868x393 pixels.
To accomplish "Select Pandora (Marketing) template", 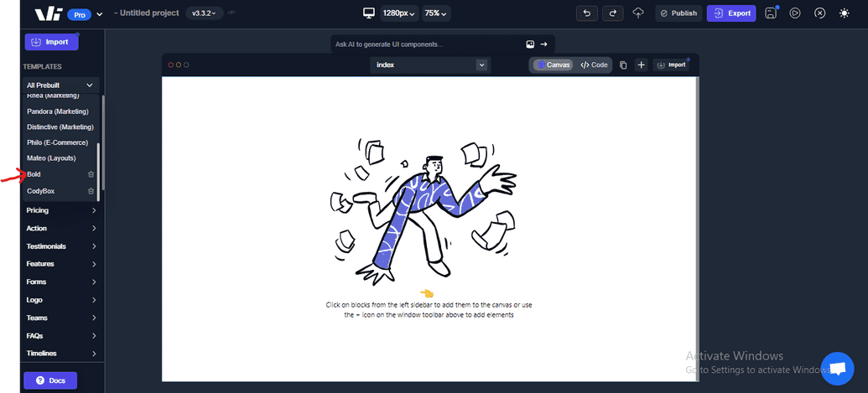I will click(58, 111).
